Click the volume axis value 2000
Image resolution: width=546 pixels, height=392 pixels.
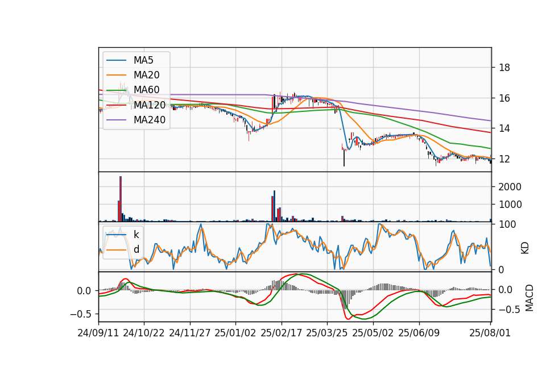point(510,187)
